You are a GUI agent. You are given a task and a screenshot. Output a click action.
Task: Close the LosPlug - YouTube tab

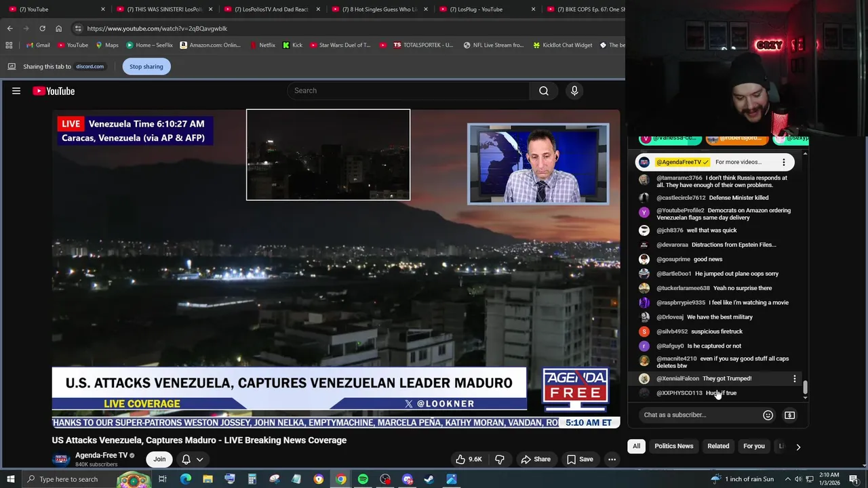pos(533,9)
